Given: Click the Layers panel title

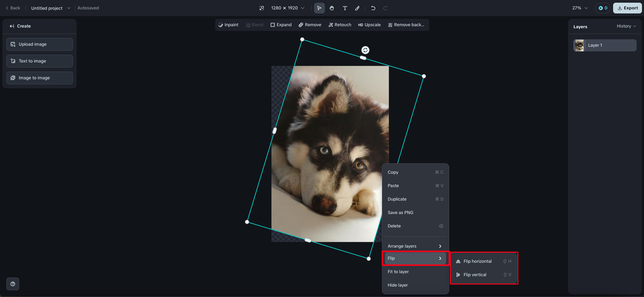Looking at the screenshot, I should point(580,27).
